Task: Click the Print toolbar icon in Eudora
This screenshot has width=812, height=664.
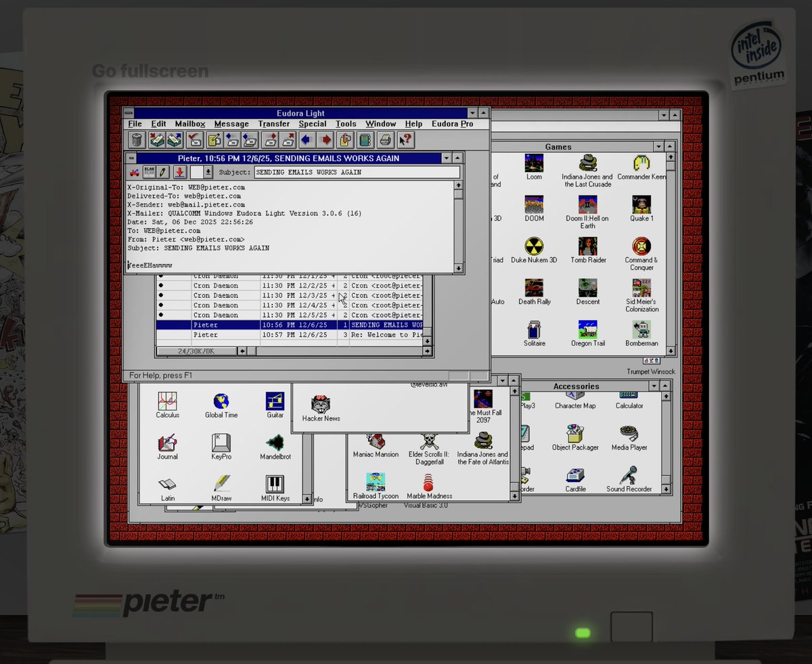Action: click(x=386, y=139)
